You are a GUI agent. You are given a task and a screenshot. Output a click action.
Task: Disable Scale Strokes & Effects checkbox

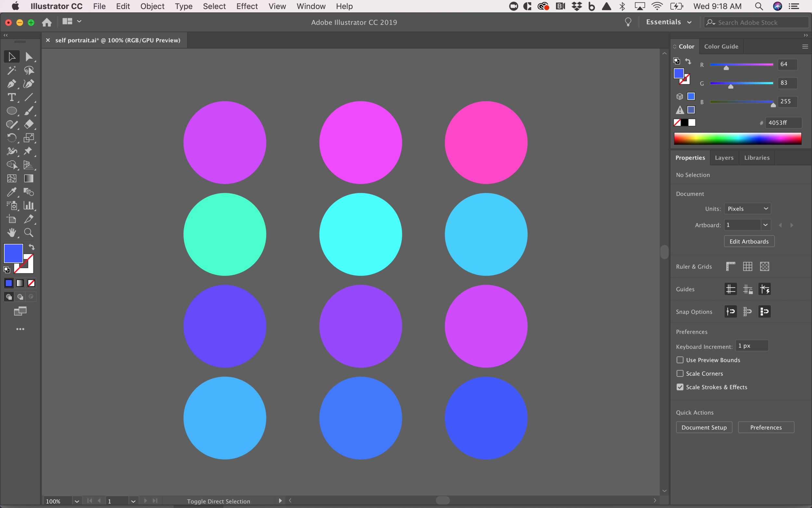click(x=680, y=387)
